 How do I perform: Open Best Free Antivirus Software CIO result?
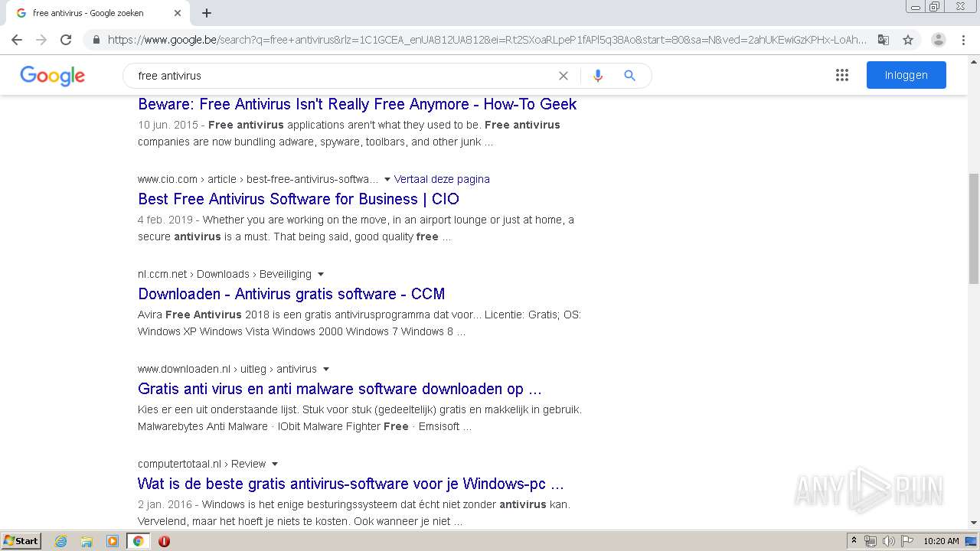[x=299, y=199]
